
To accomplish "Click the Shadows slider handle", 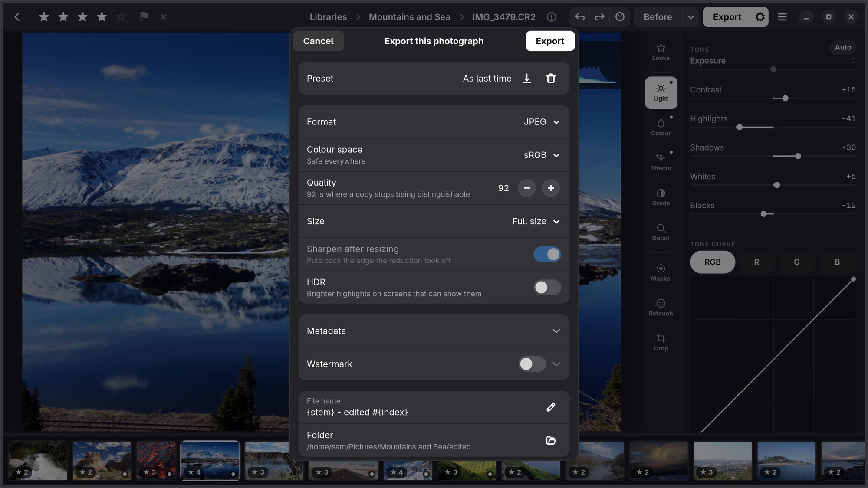I will tap(798, 156).
